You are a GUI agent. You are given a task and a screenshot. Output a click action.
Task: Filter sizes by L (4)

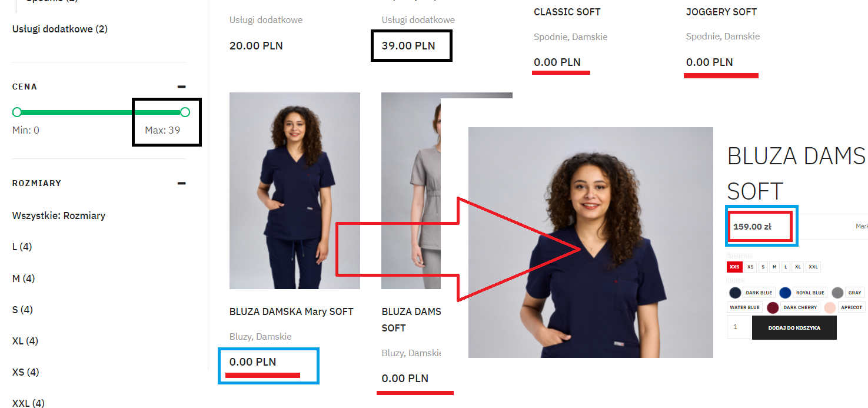point(22,247)
